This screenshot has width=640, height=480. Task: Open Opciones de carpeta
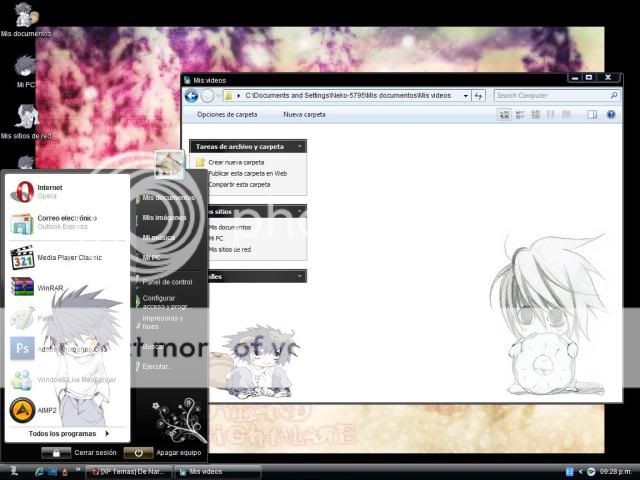[227, 115]
